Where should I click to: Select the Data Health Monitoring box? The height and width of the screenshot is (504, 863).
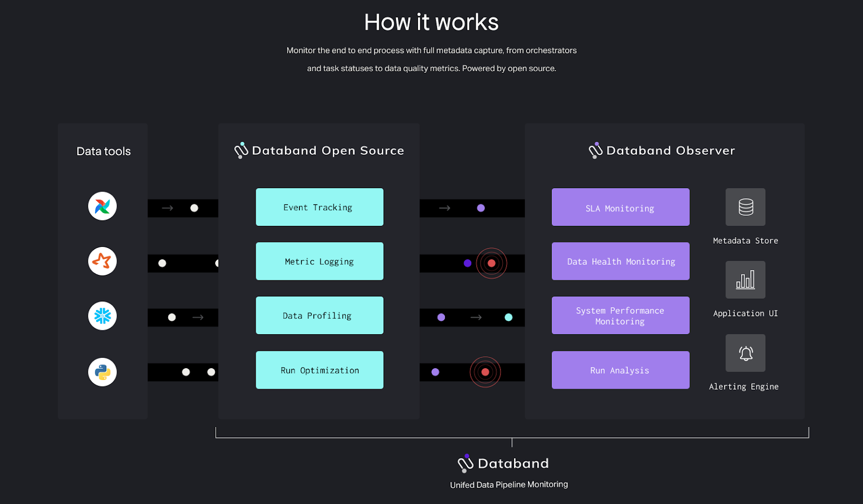pyautogui.click(x=620, y=261)
